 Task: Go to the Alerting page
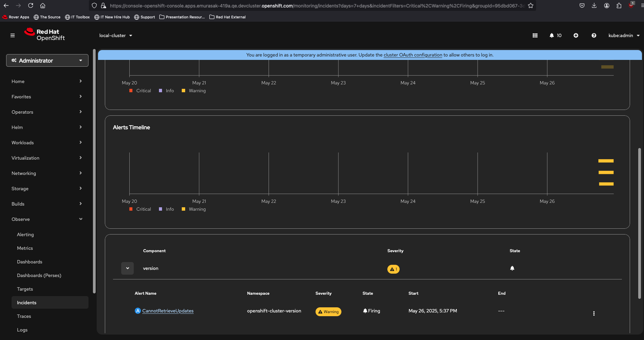(x=26, y=234)
